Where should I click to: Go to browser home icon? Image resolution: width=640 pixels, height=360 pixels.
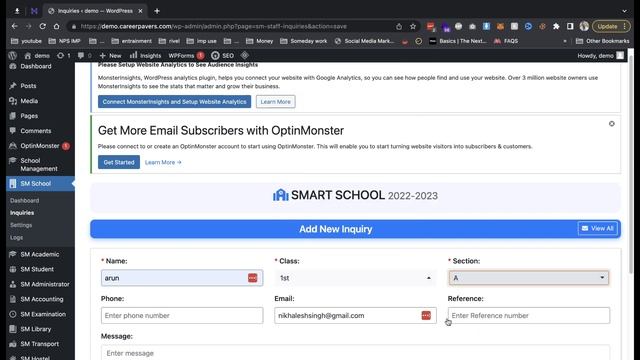click(x=56, y=26)
